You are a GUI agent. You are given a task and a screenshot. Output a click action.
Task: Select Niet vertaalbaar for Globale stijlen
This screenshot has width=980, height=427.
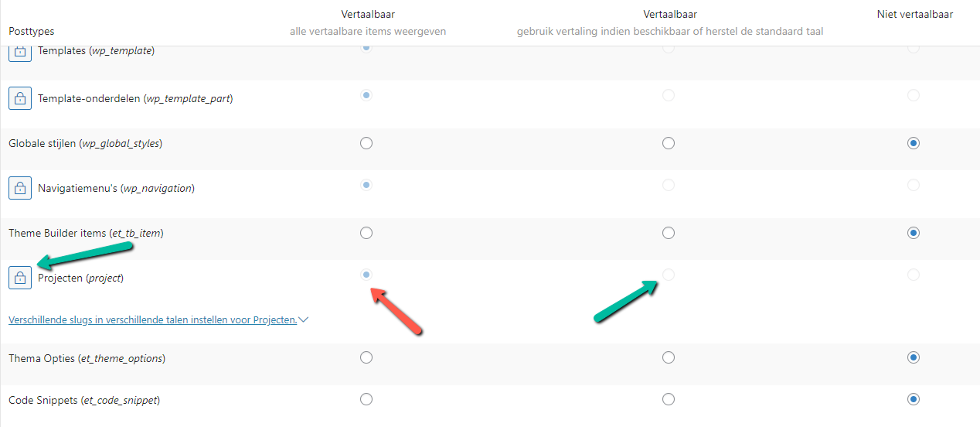pyautogui.click(x=914, y=143)
